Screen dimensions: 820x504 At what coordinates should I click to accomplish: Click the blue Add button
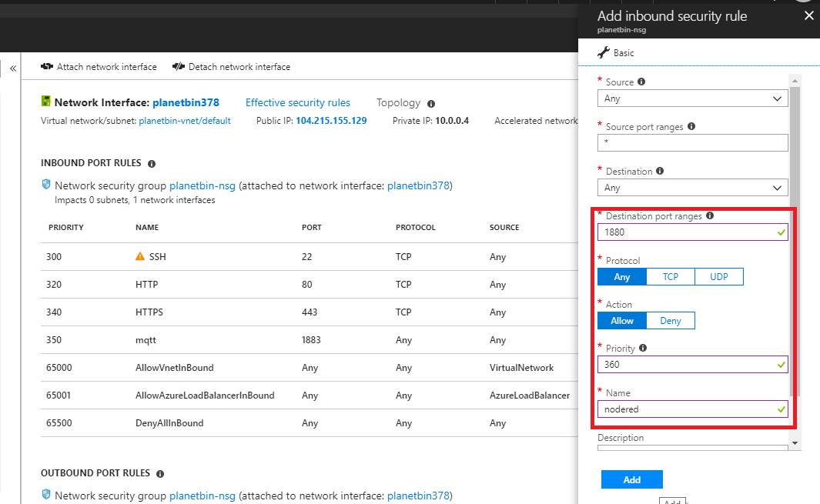point(631,479)
